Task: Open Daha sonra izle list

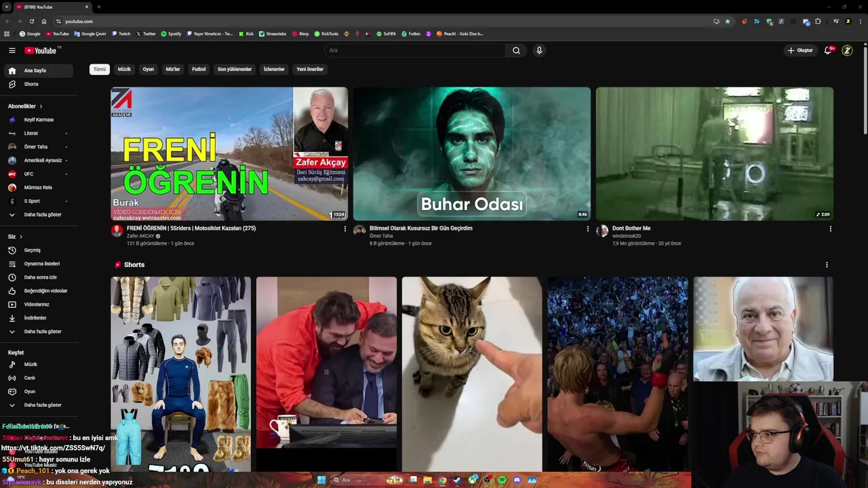Action: pyautogui.click(x=38, y=277)
